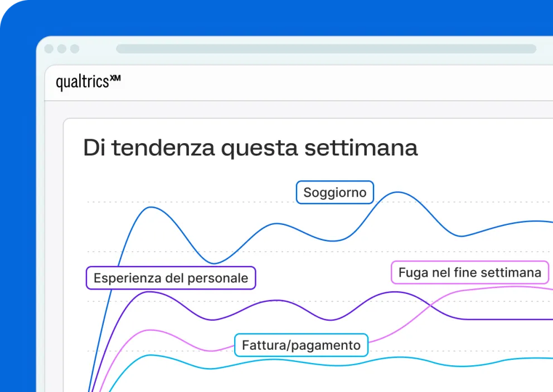Image resolution: width=553 pixels, height=392 pixels.
Task: Click the second window control dot
Action: click(x=62, y=48)
